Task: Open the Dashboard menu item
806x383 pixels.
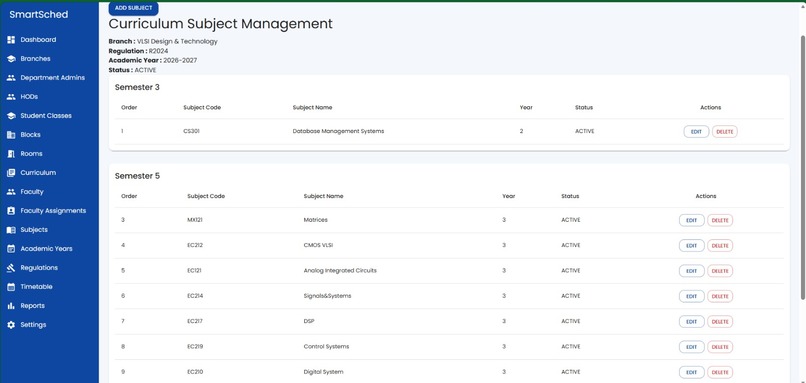Action: (49, 40)
